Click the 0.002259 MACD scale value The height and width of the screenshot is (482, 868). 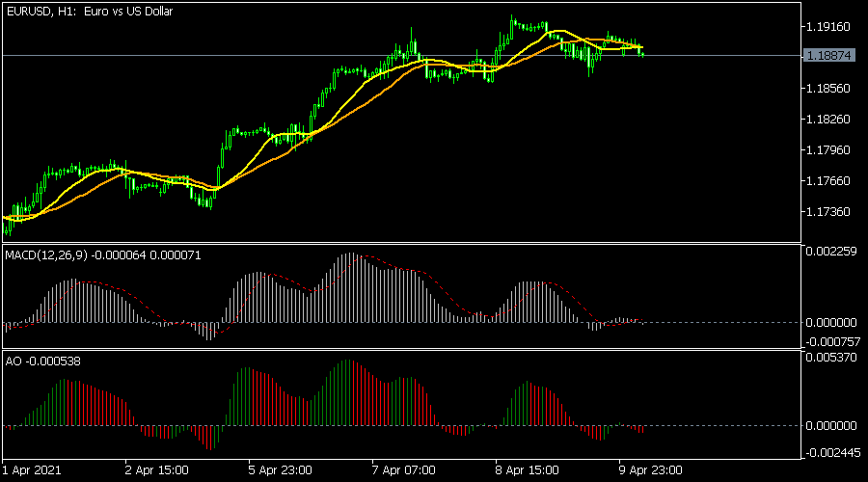click(831, 252)
